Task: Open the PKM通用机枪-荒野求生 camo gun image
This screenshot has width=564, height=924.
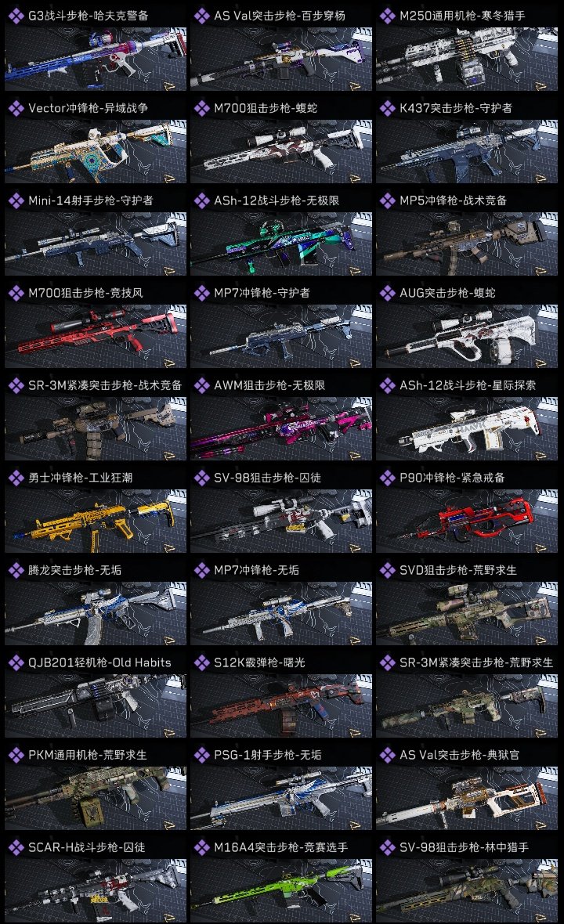Action: pyautogui.click(x=96, y=799)
